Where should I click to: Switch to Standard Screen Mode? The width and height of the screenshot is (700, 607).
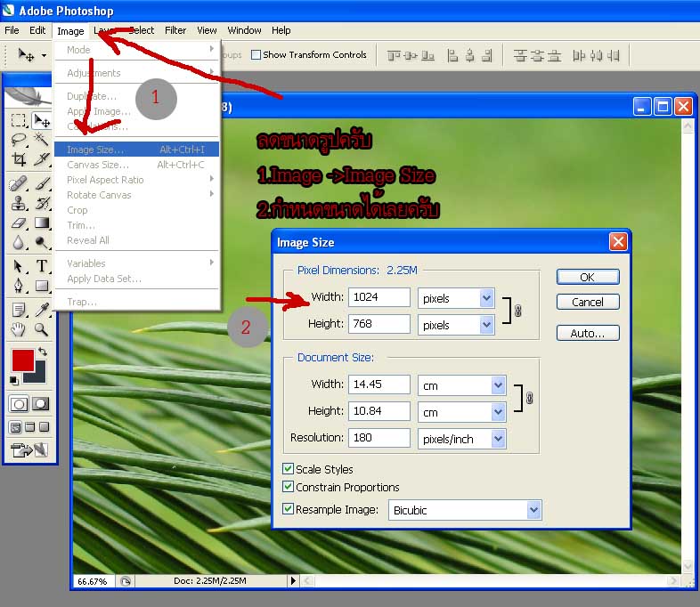coord(16,427)
